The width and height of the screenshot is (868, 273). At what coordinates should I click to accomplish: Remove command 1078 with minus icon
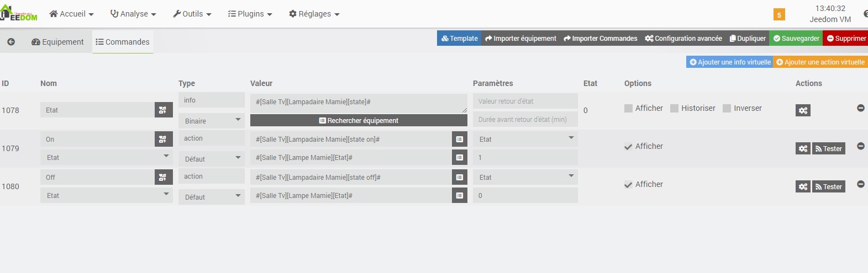pos(860,108)
